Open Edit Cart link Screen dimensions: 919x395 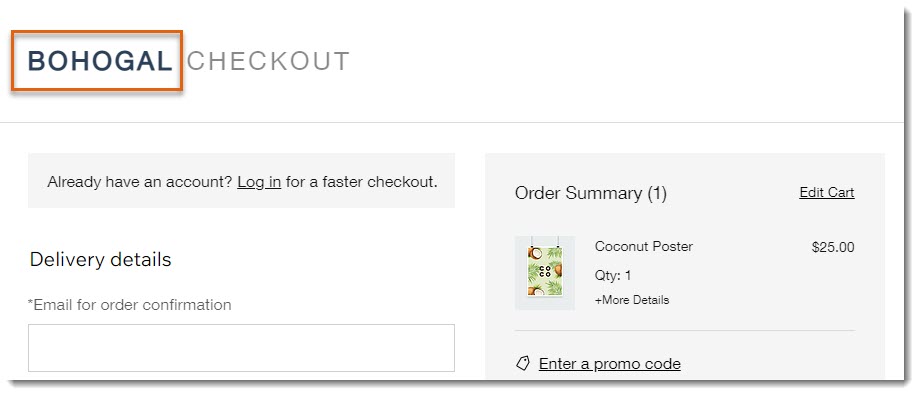click(826, 193)
